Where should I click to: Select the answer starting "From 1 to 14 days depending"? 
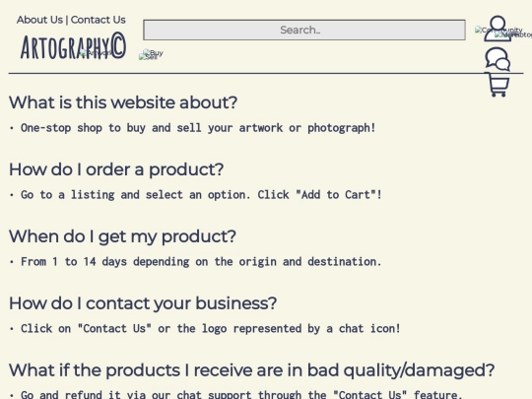201,262
